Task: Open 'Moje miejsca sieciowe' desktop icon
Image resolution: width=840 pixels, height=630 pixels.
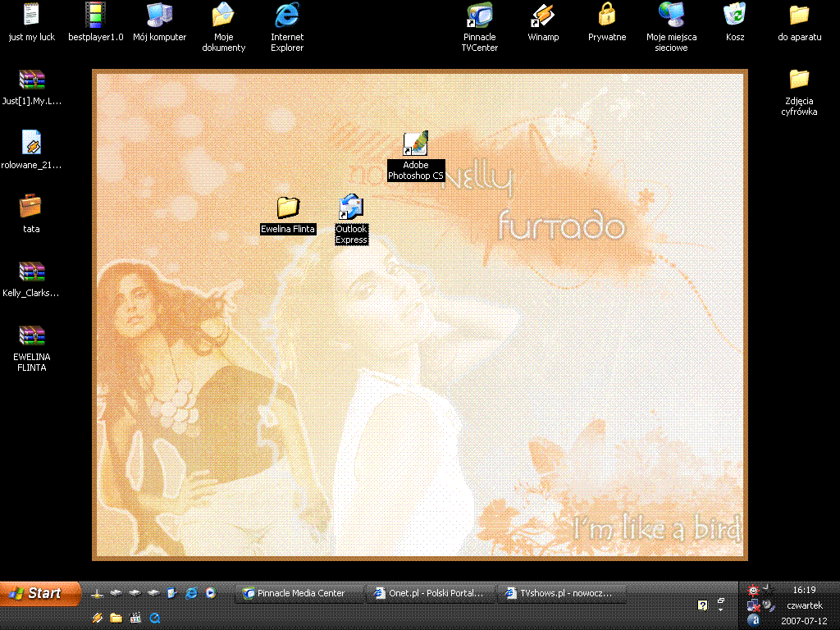Action: pos(671,15)
